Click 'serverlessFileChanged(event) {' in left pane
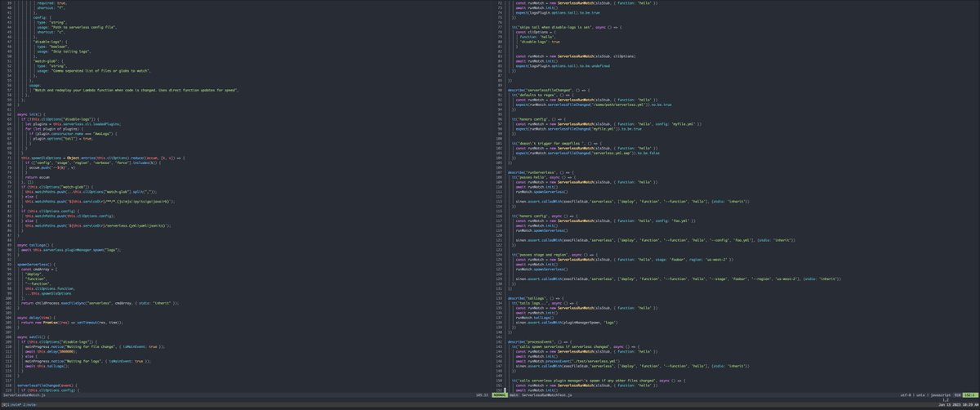This screenshot has width=980, height=410. click(x=47, y=384)
